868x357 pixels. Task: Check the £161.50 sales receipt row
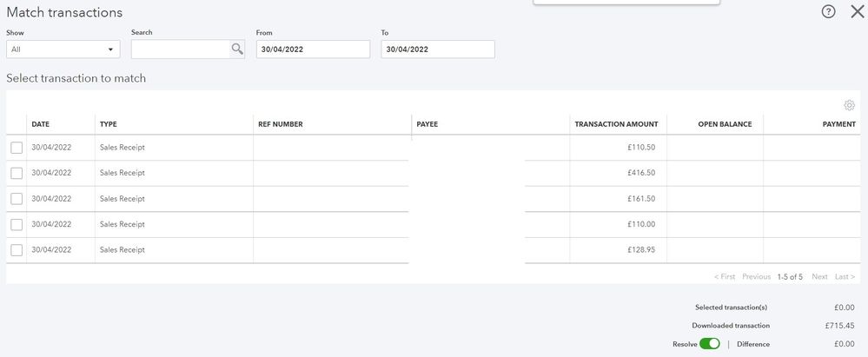17,199
